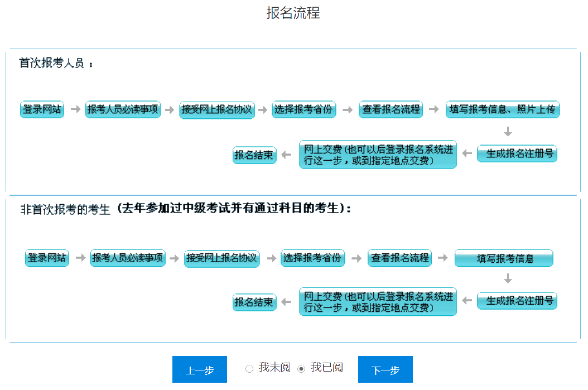
Task: Click 生成报名注册号 in the first flowchart
Action: [x=517, y=154]
